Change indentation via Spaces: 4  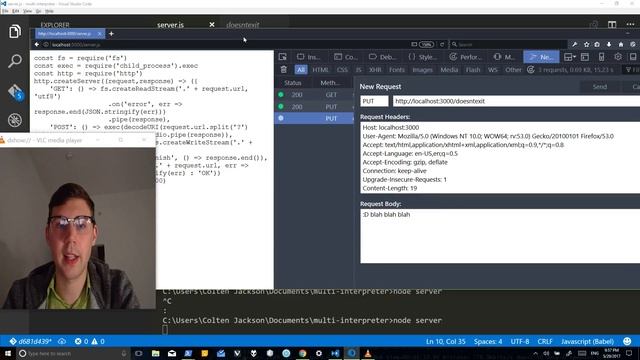coord(488,341)
